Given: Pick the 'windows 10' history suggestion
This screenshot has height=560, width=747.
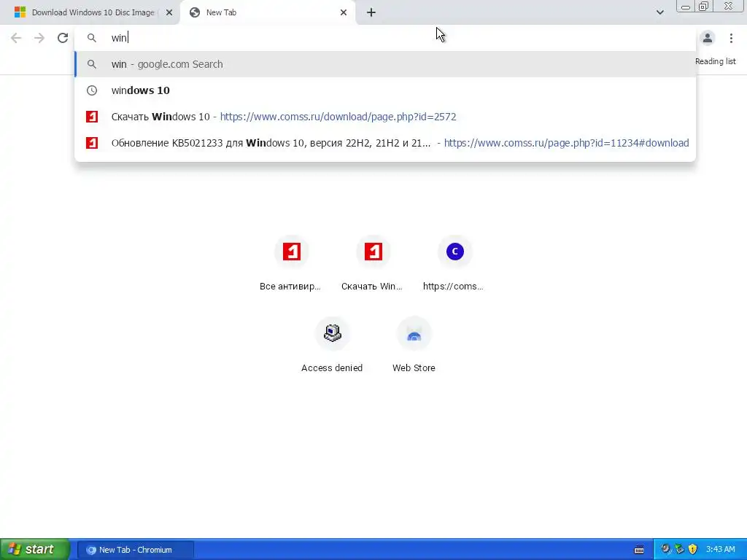Looking at the screenshot, I should coord(385,90).
